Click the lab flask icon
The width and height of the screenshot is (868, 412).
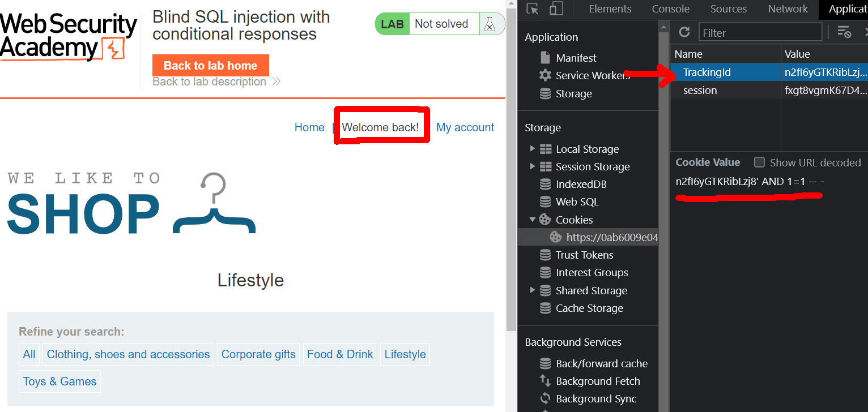[x=490, y=24]
